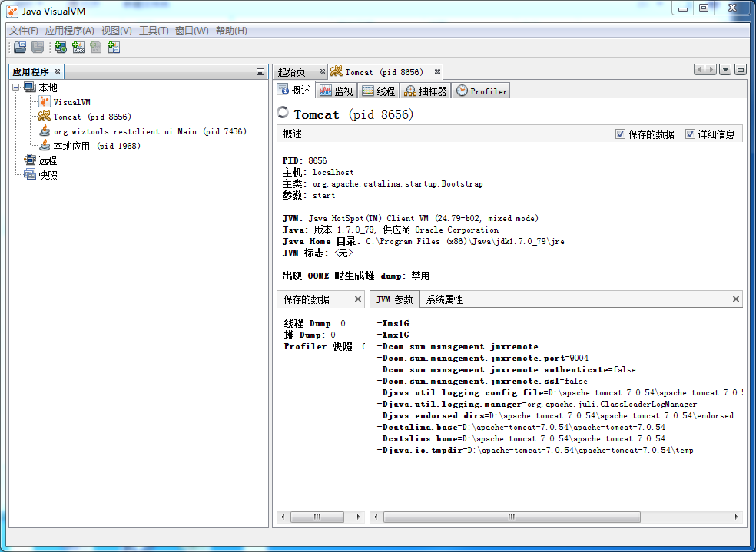Click main class org.apache.catalina.startup.Bootstrap text
Image resolution: width=756 pixels, height=552 pixels.
[x=398, y=183]
